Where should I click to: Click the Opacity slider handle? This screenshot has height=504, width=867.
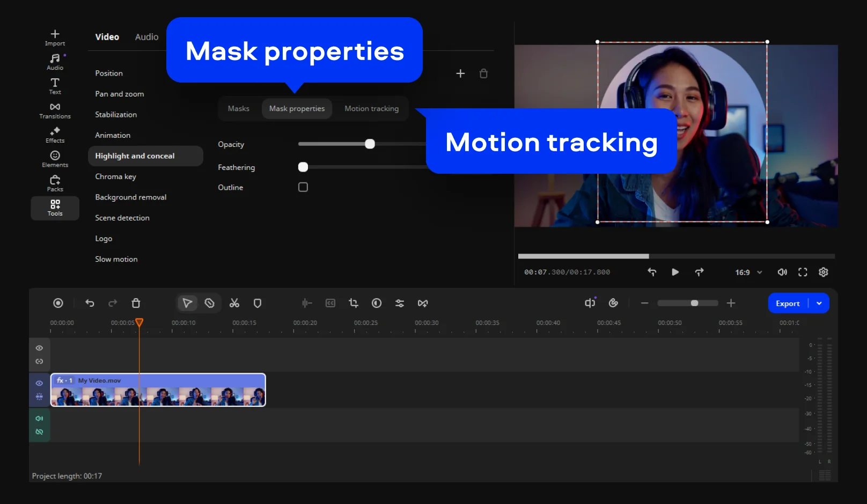tap(370, 144)
